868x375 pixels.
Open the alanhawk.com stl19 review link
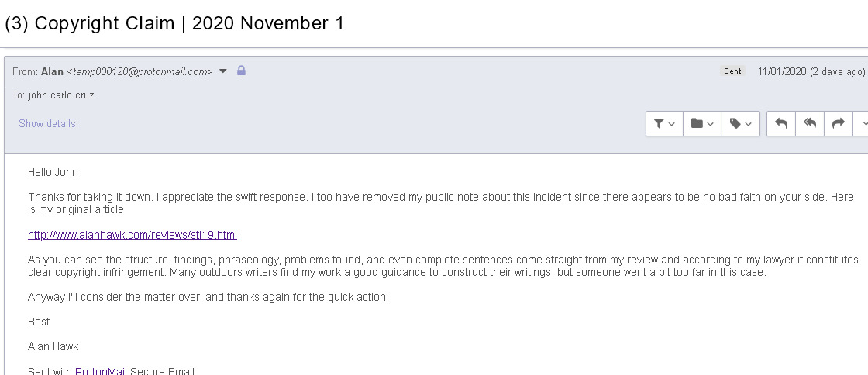133,235
